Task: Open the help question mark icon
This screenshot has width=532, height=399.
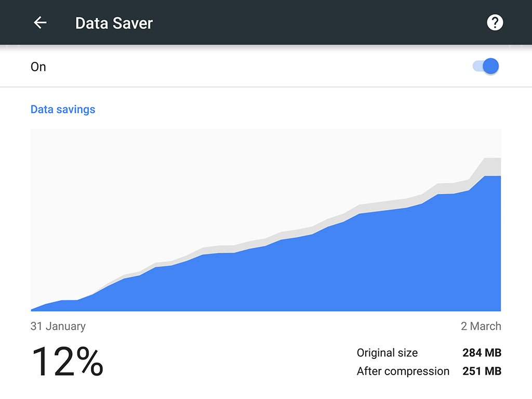Action: (495, 23)
